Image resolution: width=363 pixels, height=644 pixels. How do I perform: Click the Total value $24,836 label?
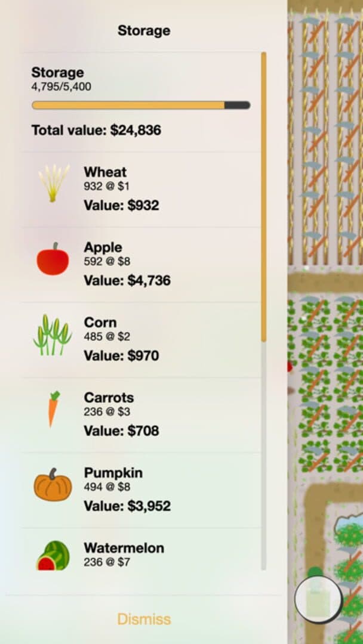click(96, 130)
